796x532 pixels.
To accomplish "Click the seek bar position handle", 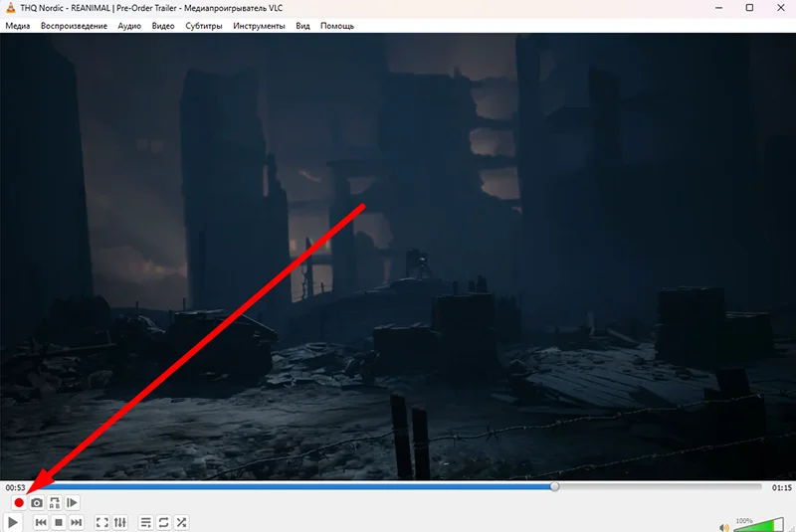I will 555,487.
